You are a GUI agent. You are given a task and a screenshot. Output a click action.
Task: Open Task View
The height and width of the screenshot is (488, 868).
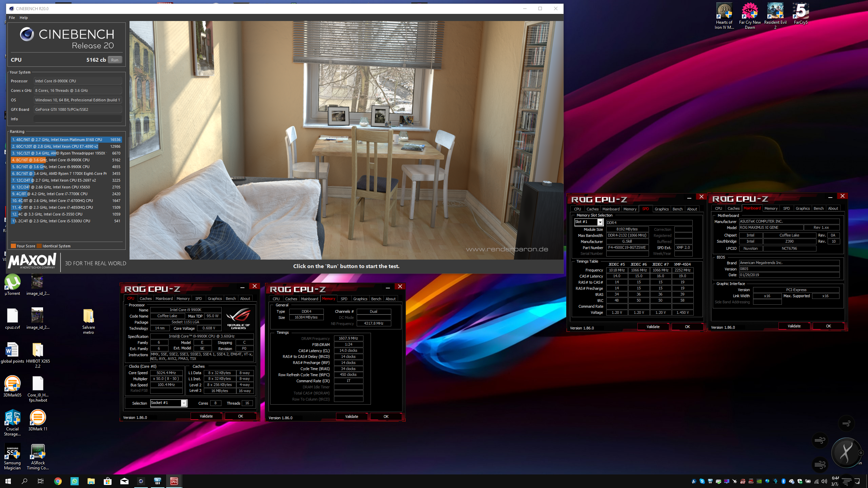(x=41, y=481)
